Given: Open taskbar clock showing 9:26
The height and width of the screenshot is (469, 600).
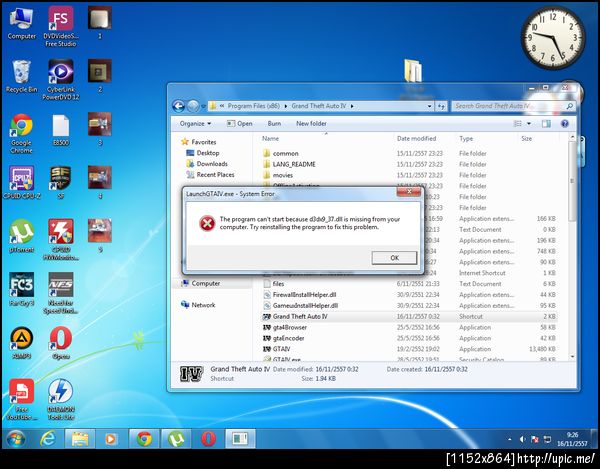Looking at the screenshot, I should 572,439.
